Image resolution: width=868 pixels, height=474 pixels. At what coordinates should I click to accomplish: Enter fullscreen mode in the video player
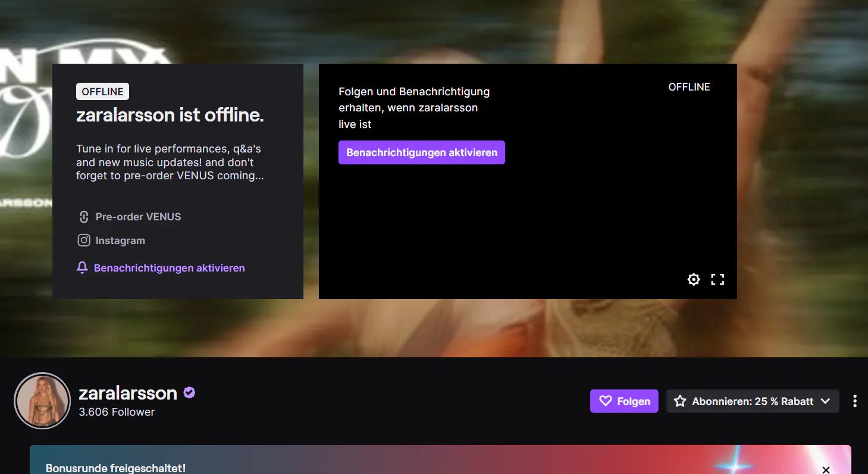(x=717, y=279)
